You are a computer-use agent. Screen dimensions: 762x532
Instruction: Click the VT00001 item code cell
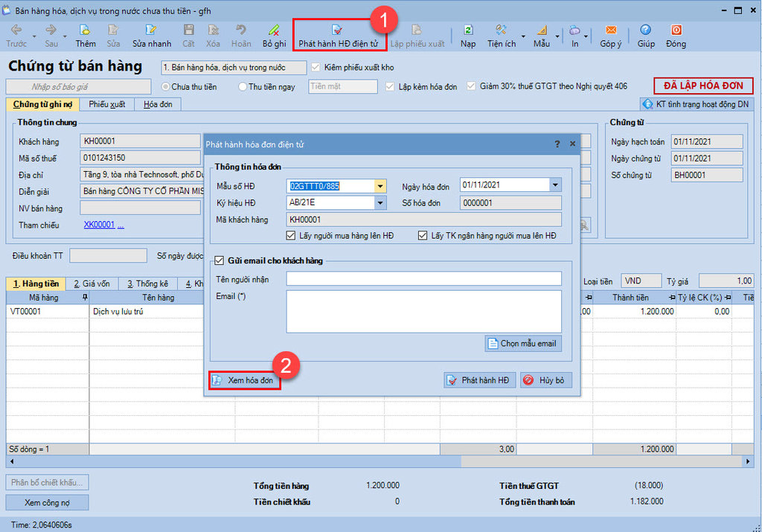48,312
